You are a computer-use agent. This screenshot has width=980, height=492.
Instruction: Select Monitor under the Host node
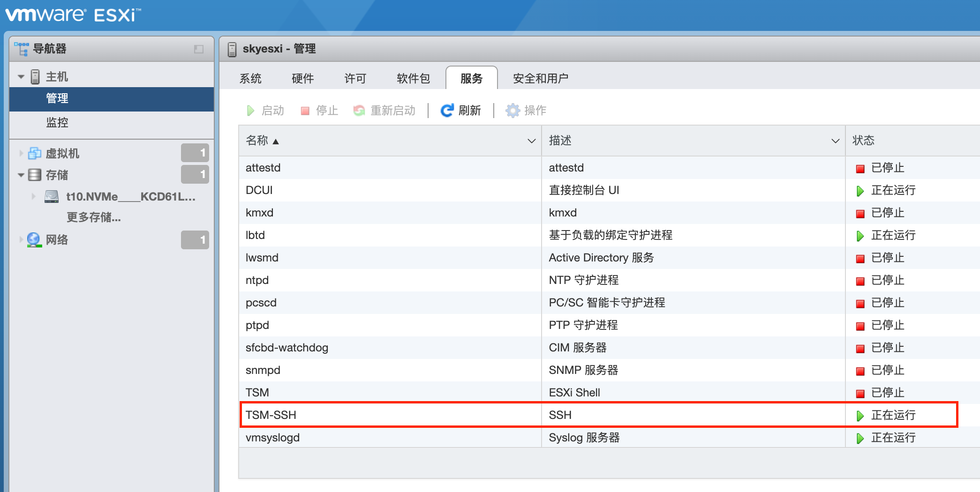[x=57, y=123]
